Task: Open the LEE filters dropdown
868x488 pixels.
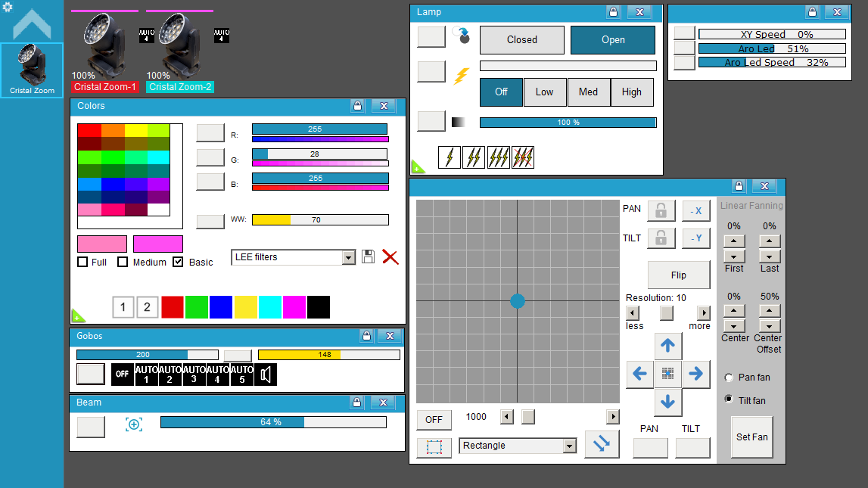Action: point(348,257)
